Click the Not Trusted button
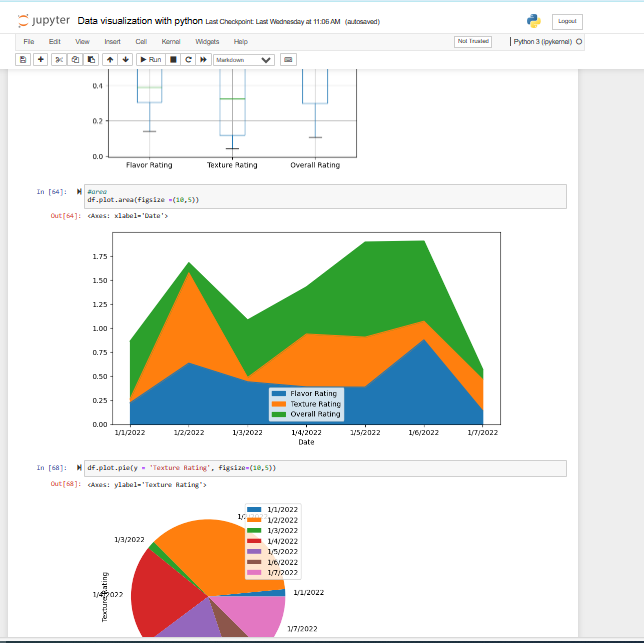644x643 pixels. coord(473,41)
